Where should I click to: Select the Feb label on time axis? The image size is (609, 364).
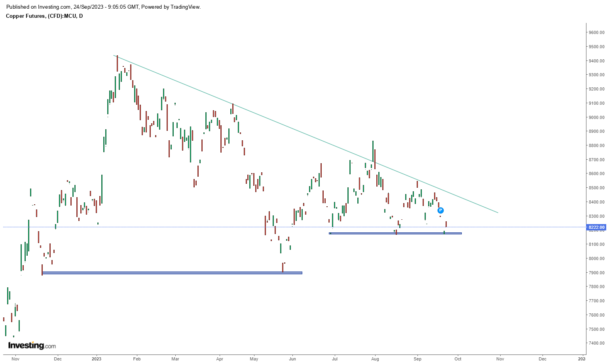[x=137, y=359]
